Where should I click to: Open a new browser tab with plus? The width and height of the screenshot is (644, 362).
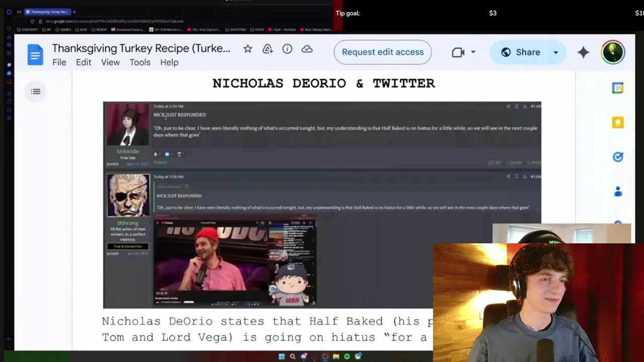click(x=74, y=12)
